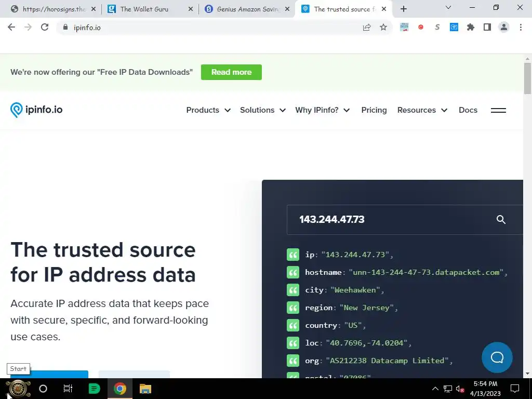This screenshot has height=399, width=532.
Task: Close The Wallet Guru tab
Action: (x=191, y=9)
